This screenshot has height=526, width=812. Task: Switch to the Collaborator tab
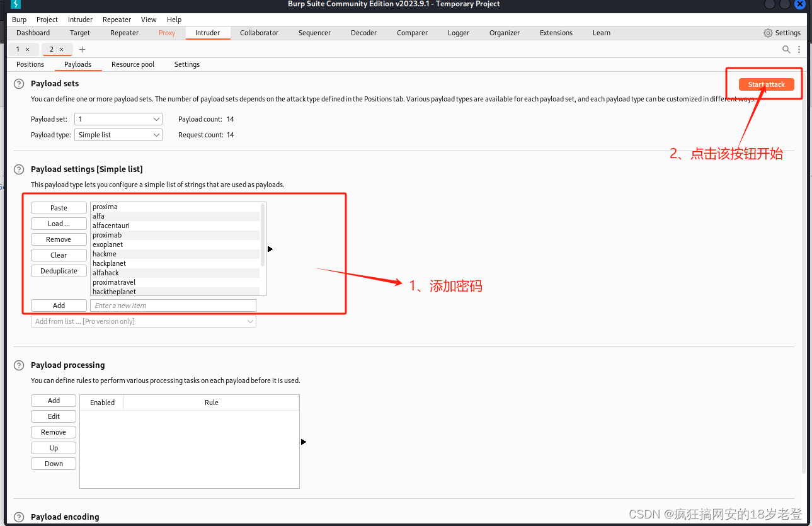coord(259,33)
